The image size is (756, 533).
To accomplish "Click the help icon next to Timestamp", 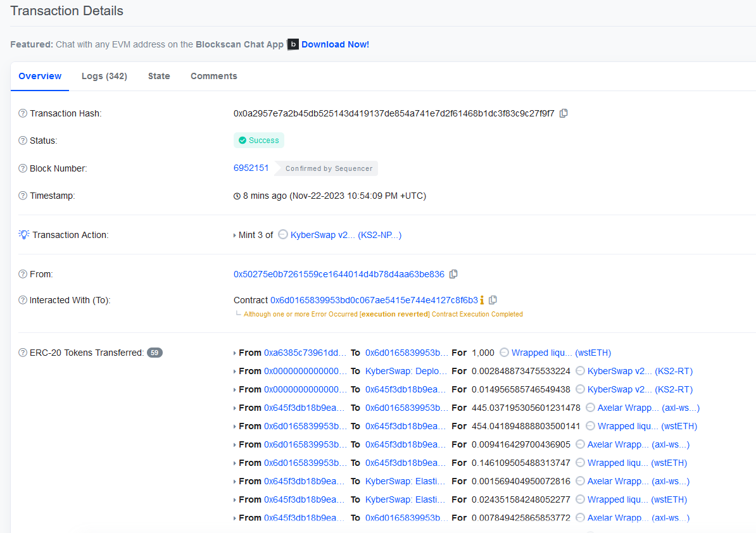I will pos(23,196).
